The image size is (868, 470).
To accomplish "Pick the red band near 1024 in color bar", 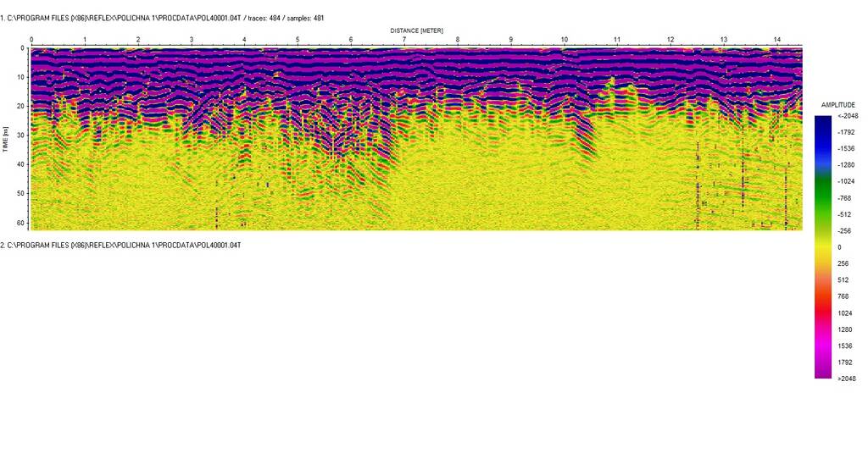I will click(x=822, y=310).
